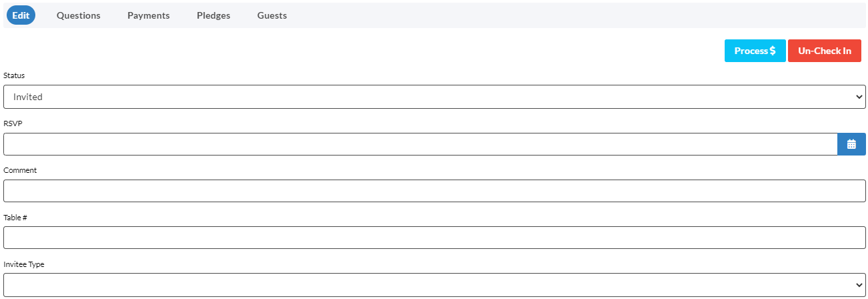
Task: Click the Status field label
Action: (x=14, y=75)
